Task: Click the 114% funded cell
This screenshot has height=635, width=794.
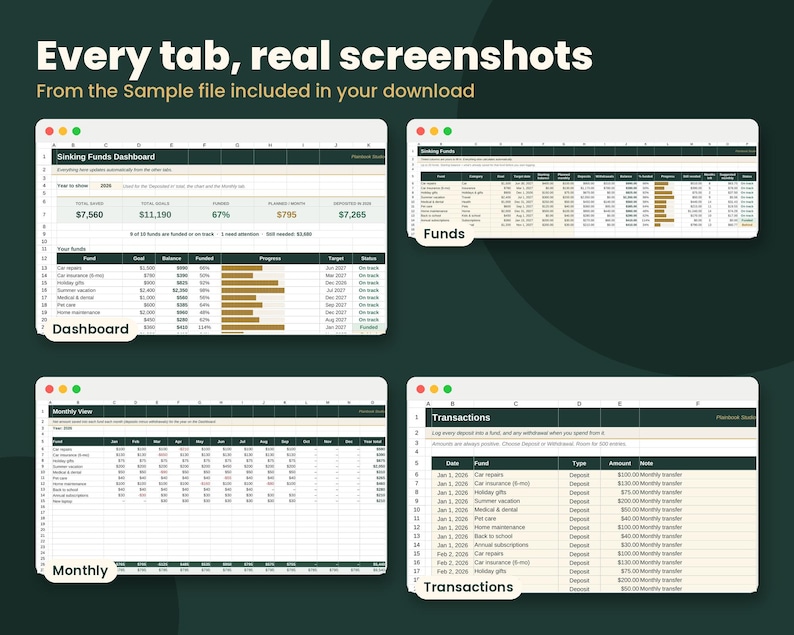Action: [x=204, y=327]
